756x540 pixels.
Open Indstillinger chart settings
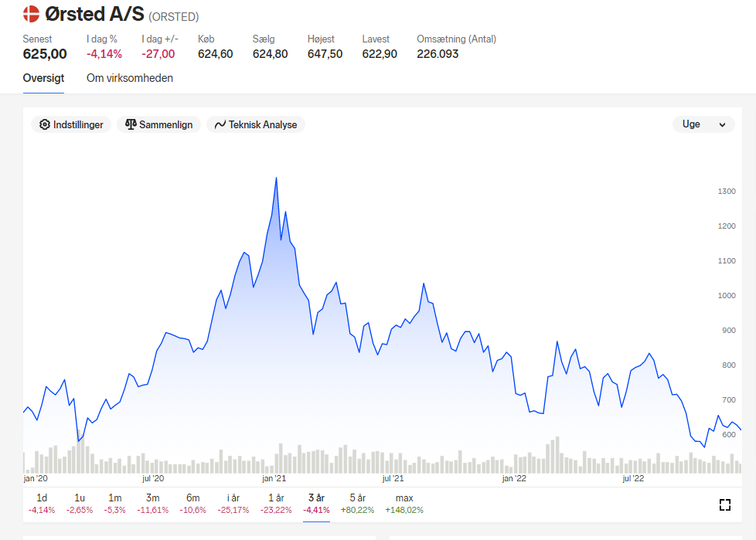click(71, 124)
